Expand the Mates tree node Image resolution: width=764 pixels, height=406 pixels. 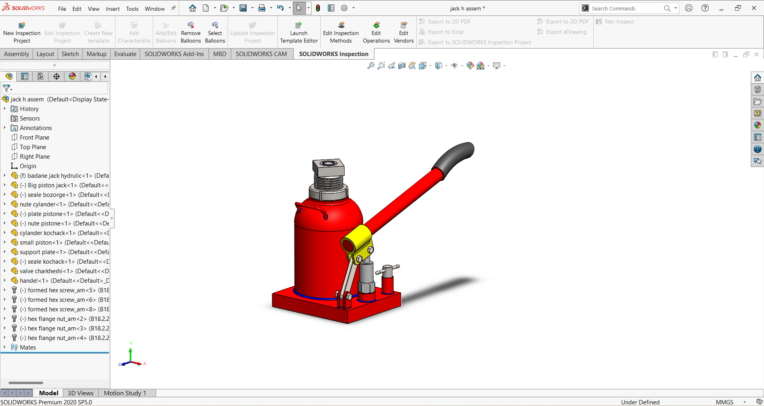coord(5,348)
